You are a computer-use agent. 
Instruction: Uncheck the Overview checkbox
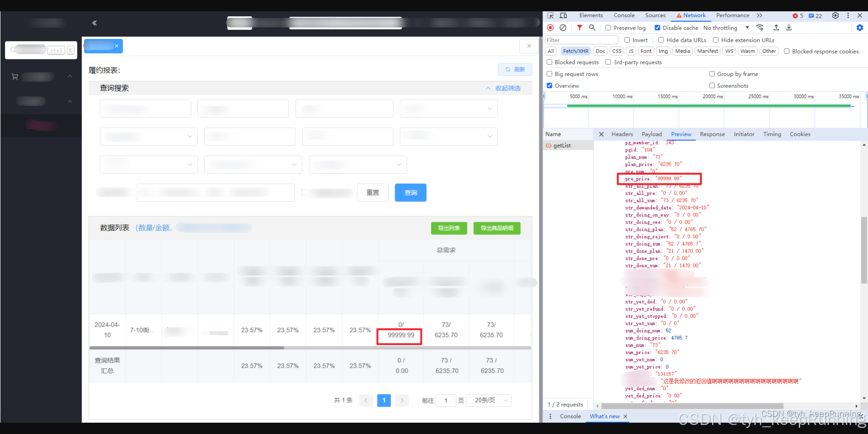point(549,86)
